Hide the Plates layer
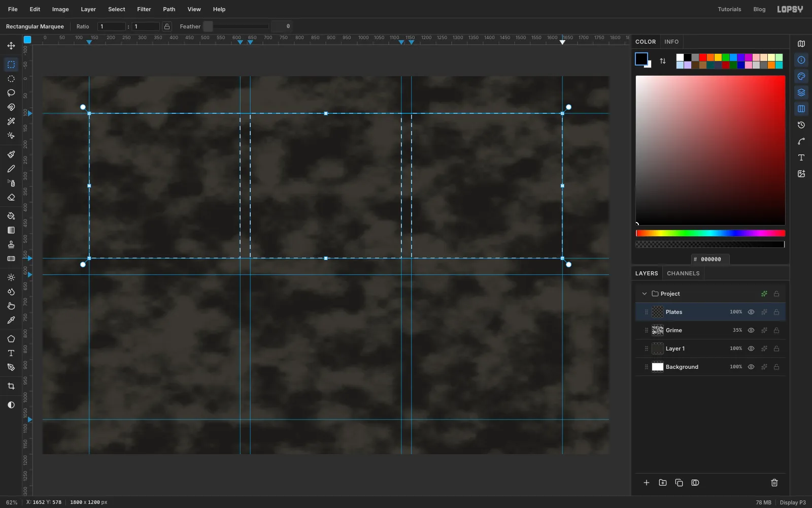 [x=751, y=312]
